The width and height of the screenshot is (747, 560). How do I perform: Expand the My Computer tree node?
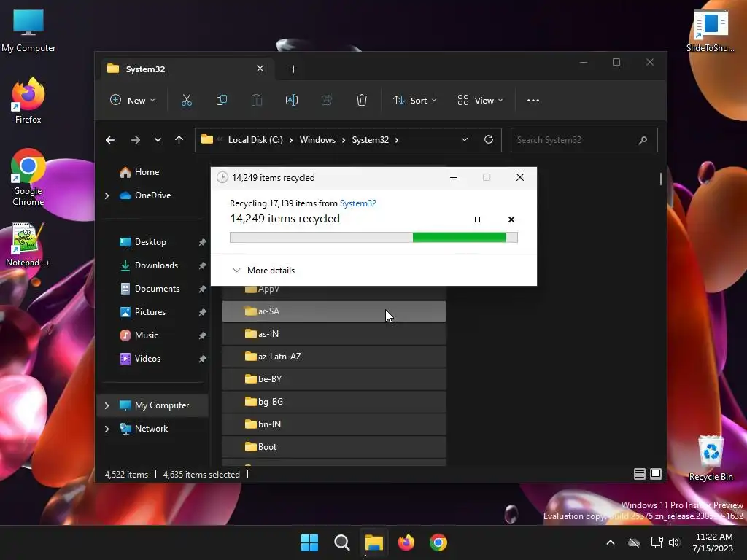pos(107,405)
